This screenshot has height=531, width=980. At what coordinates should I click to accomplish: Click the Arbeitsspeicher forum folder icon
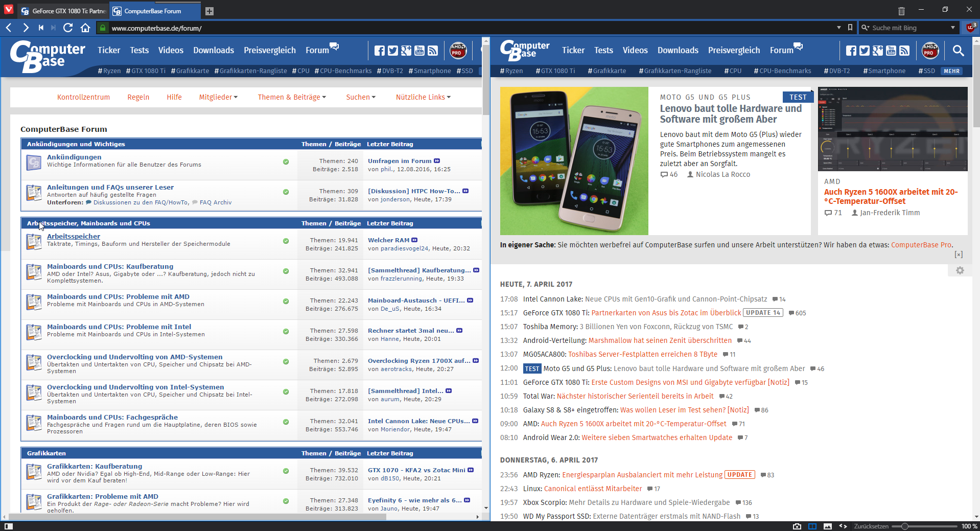pyautogui.click(x=34, y=241)
